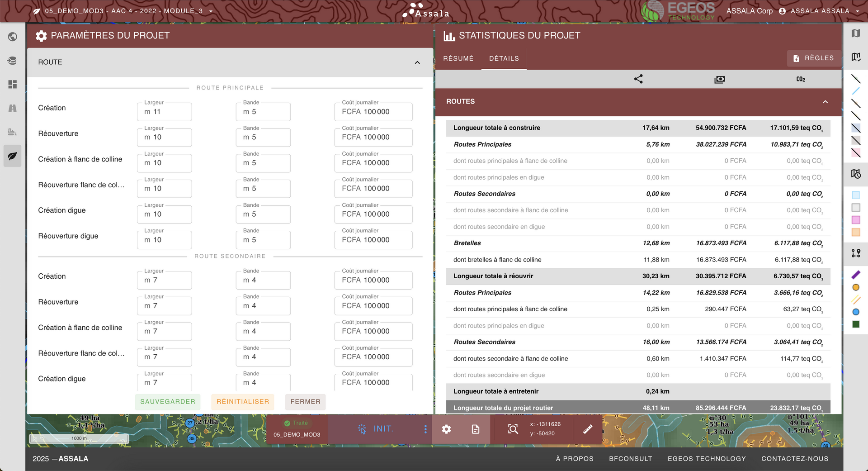Toggle the orange circle legend layer

click(856, 287)
